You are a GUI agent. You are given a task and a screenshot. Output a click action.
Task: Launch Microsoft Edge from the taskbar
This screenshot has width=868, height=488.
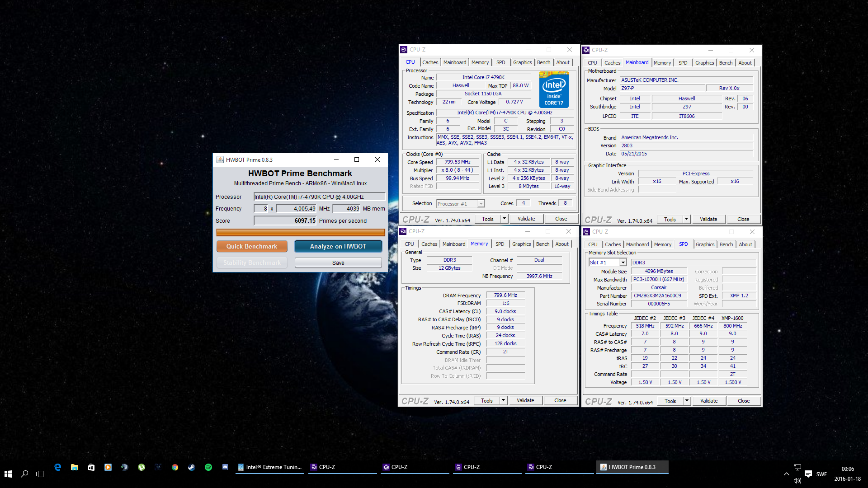point(58,467)
